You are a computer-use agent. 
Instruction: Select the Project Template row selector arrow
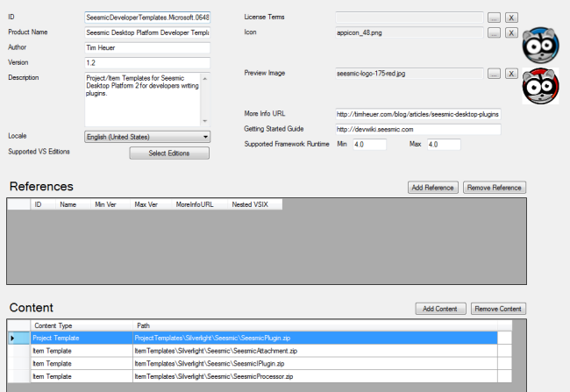click(18, 339)
